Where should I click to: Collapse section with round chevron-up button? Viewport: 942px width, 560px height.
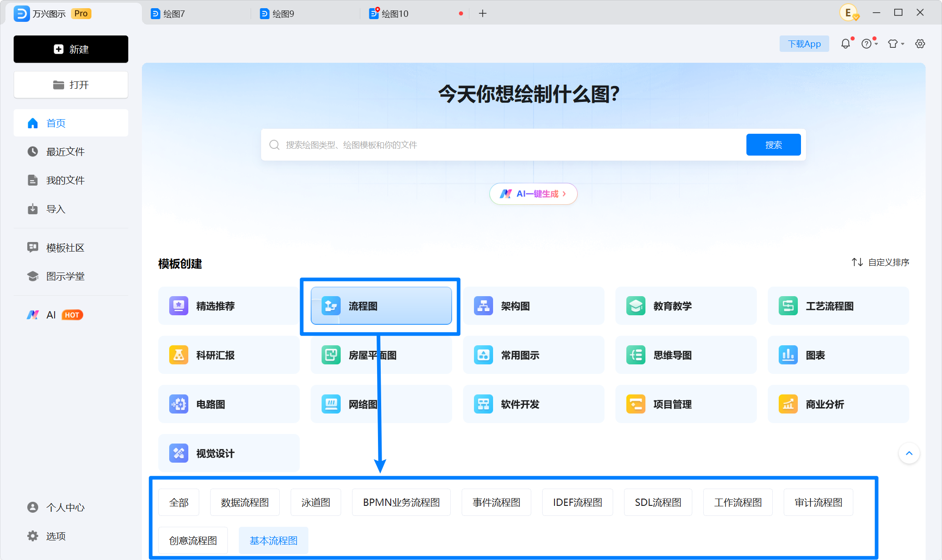coord(909,453)
